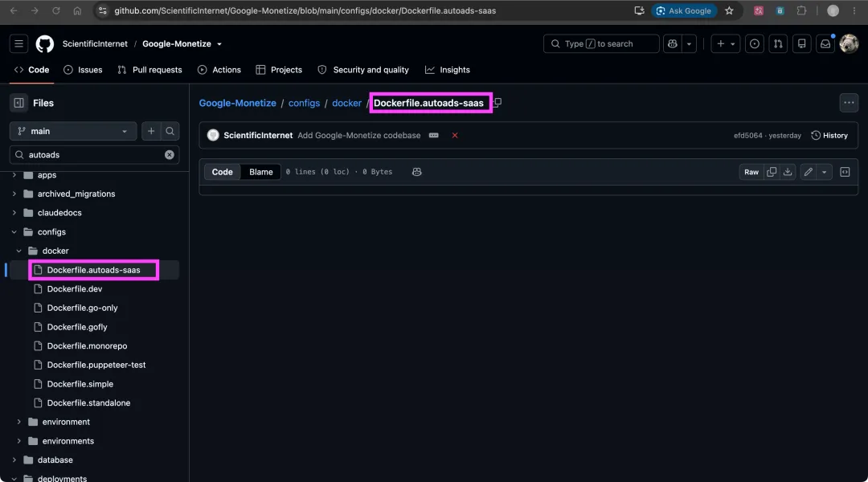Open the Security and quality tab

coord(363,70)
